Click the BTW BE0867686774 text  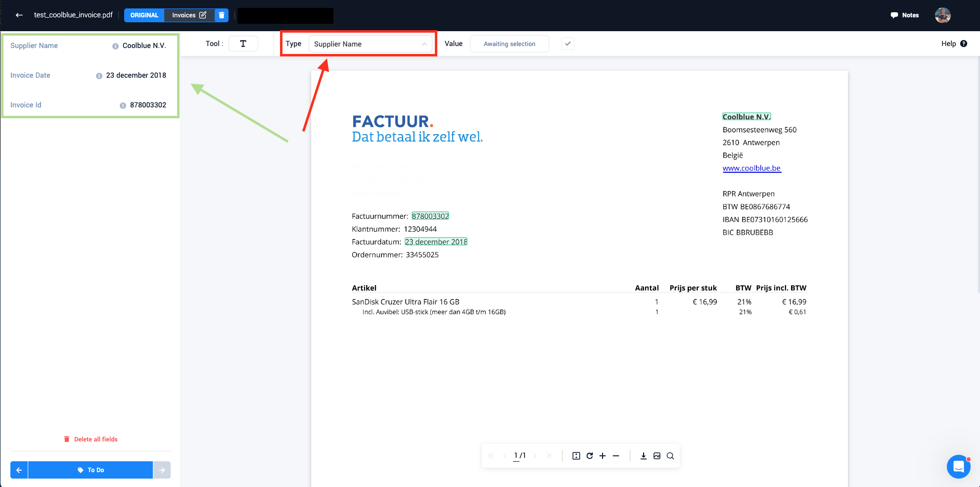[756, 207]
